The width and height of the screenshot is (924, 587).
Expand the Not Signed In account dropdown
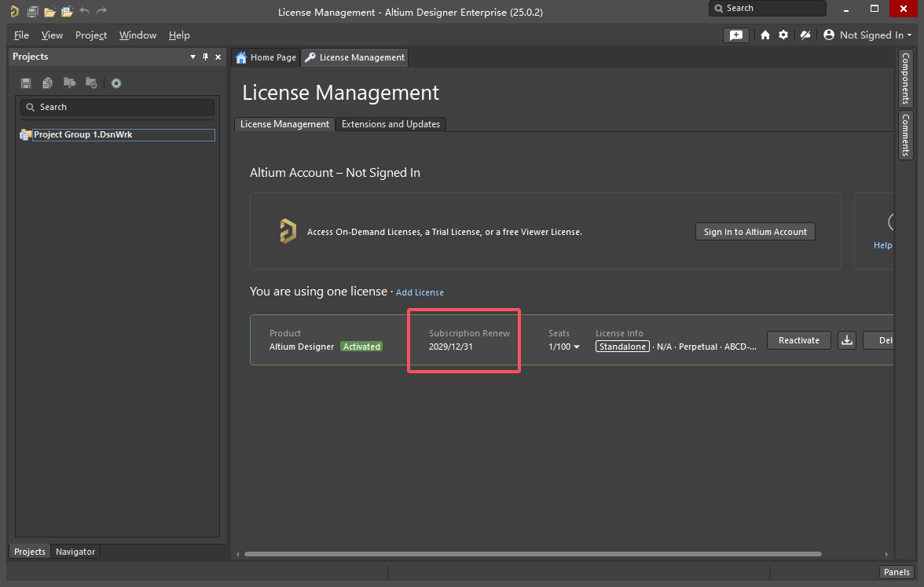coord(868,35)
